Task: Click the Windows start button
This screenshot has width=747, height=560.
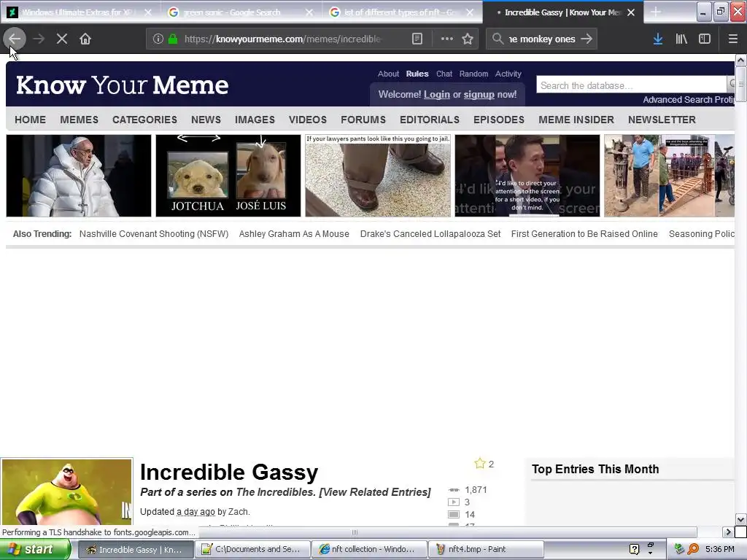Action: (35, 549)
